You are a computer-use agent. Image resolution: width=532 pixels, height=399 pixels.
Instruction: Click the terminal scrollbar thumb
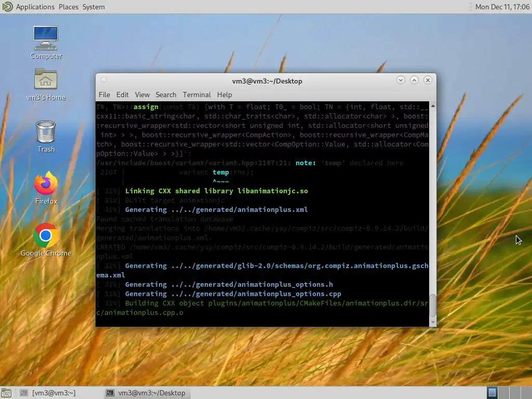tap(433, 305)
